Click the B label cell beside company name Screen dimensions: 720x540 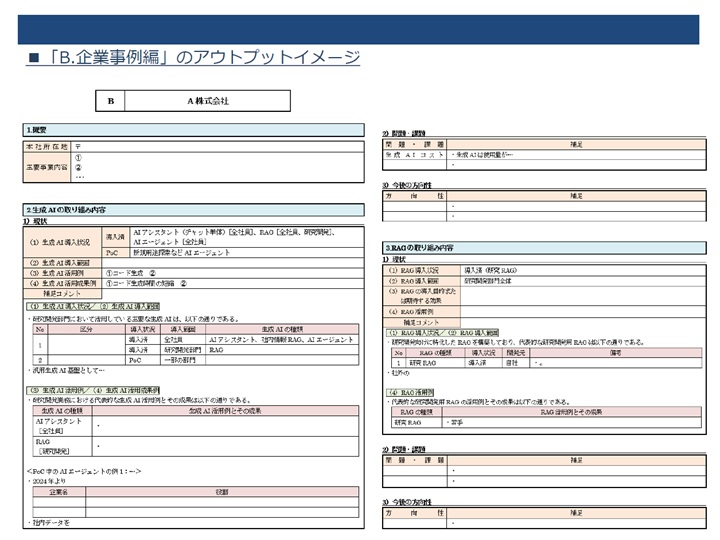tap(110, 101)
